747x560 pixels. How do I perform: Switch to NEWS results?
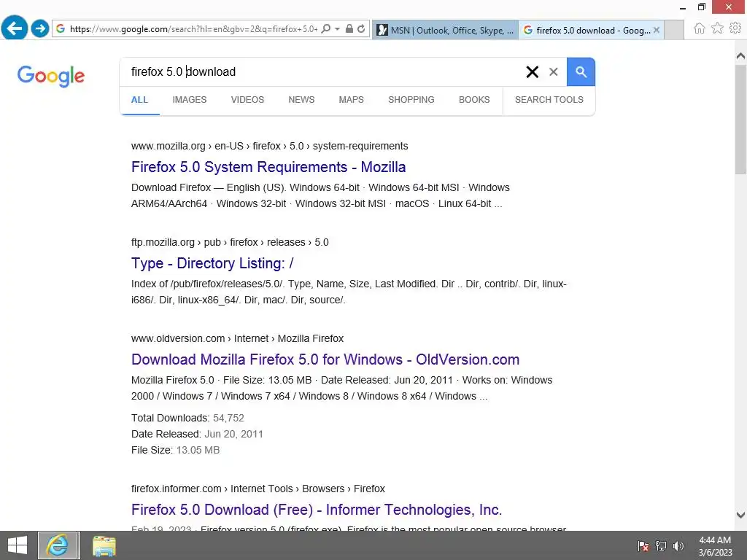[301, 99]
